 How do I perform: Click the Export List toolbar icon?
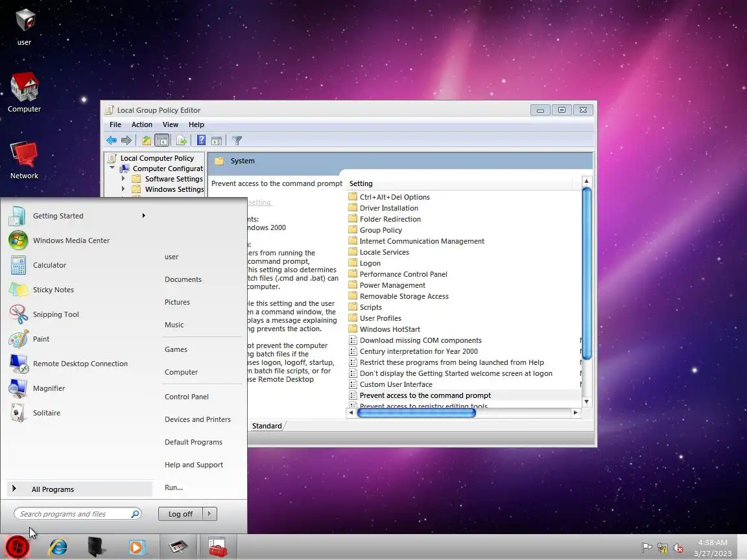pyautogui.click(x=182, y=141)
